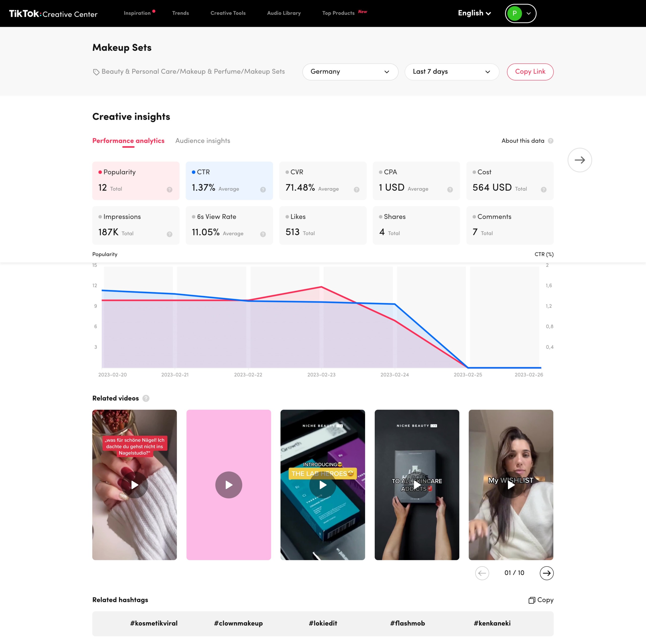Click the #kosmetikviral hashtag
Screen dimensions: 646x644
pyautogui.click(x=154, y=623)
